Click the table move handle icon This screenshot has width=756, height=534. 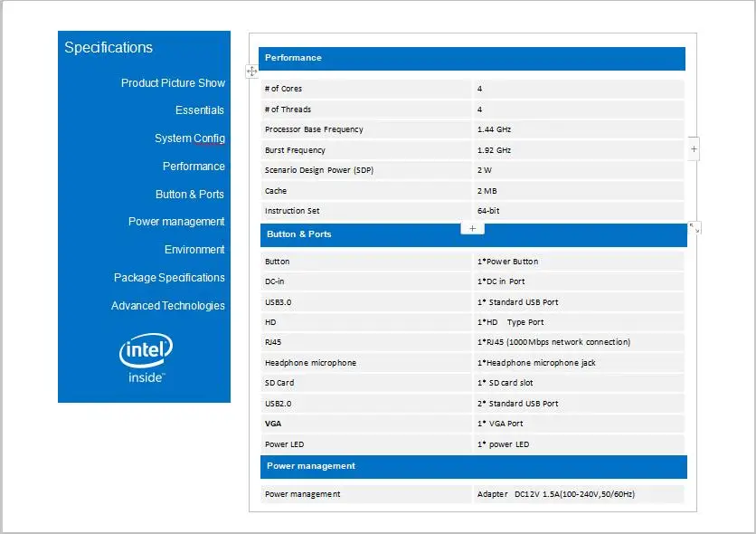[251, 72]
